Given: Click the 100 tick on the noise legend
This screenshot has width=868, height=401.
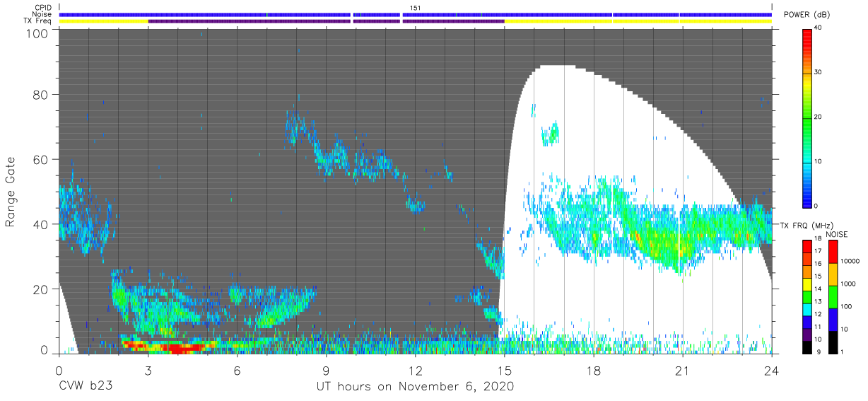Looking at the screenshot, I should (x=845, y=306).
